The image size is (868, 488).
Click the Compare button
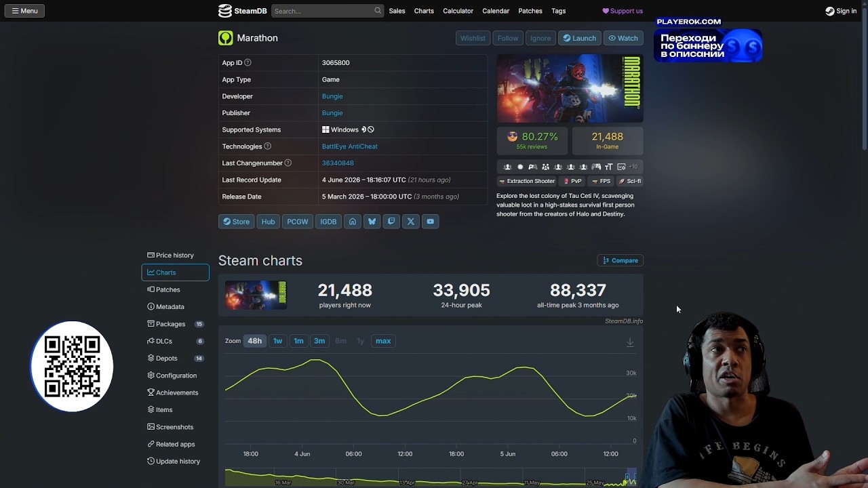point(620,260)
